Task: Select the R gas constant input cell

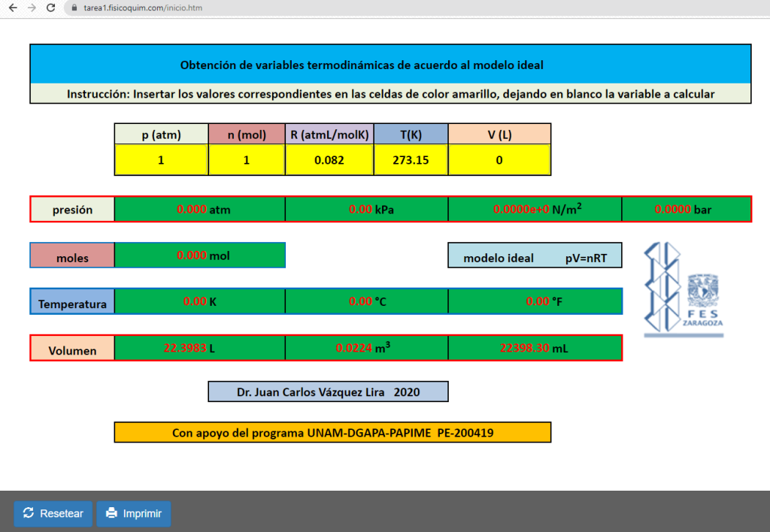Action: point(329,160)
